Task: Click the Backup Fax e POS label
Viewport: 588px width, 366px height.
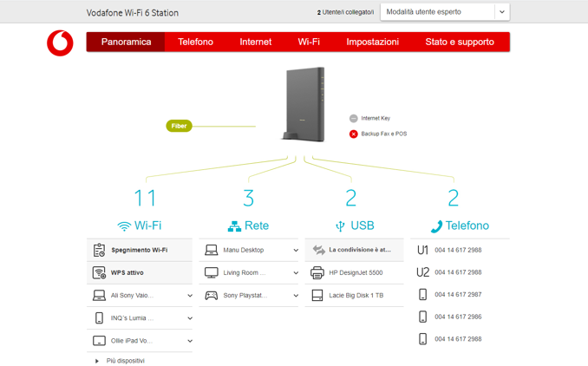Action: pyautogui.click(x=383, y=134)
